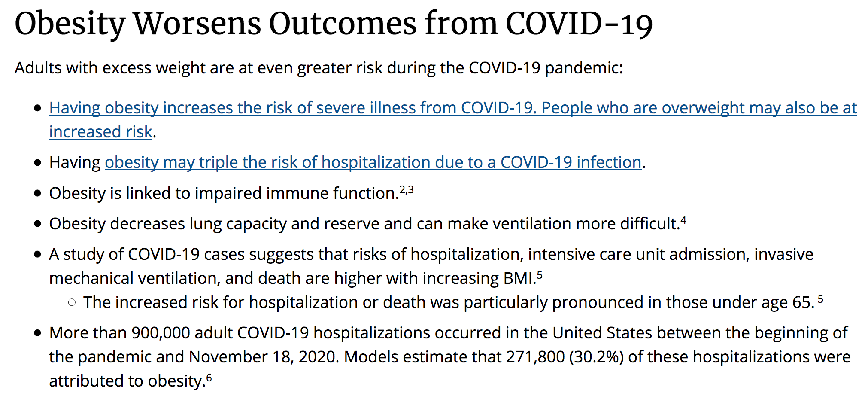Click the hollow circle sub-bullet marker
The height and width of the screenshot is (408, 868).
[72, 302]
